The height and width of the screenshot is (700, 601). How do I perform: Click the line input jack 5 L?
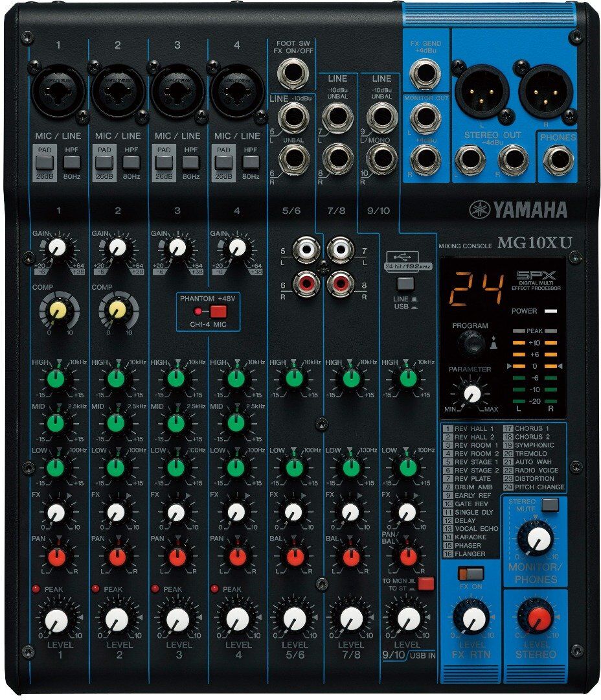(293, 117)
